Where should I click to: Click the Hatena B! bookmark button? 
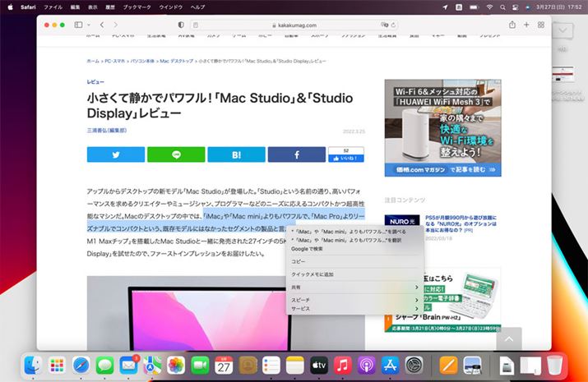point(236,154)
